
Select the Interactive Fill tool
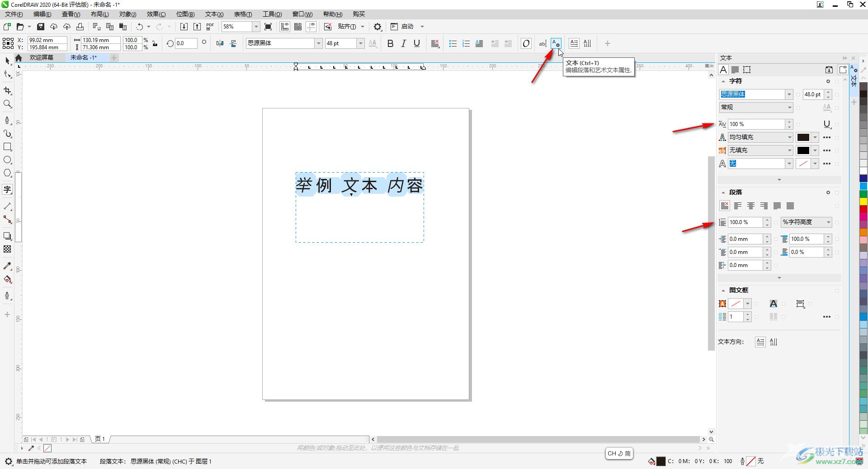pyautogui.click(x=7, y=279)
